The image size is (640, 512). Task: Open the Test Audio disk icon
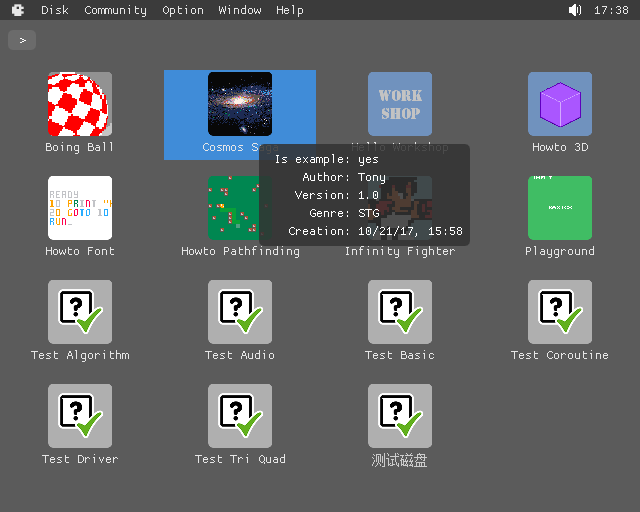coord(240,312)
